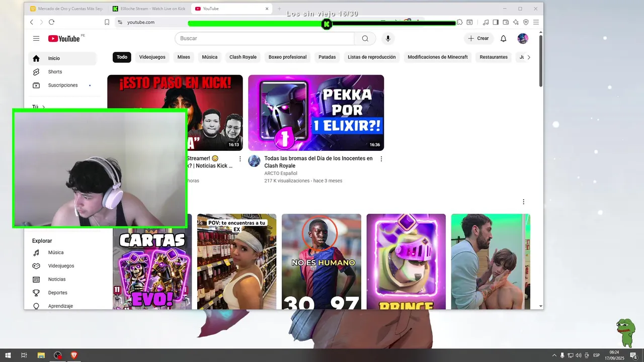Open a new browser tab
Image resolution: width=644 pixels, height=362 pixels.
coord(279,9)
